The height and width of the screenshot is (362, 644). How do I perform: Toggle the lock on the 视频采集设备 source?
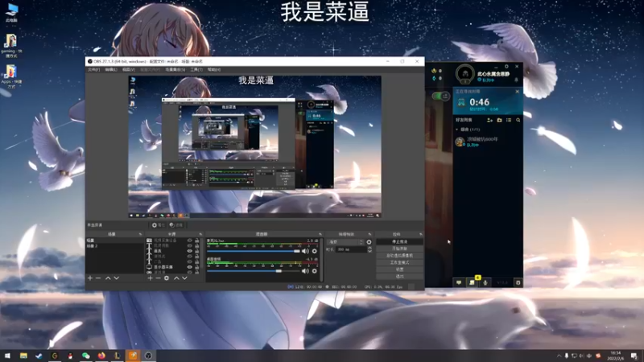196,241
